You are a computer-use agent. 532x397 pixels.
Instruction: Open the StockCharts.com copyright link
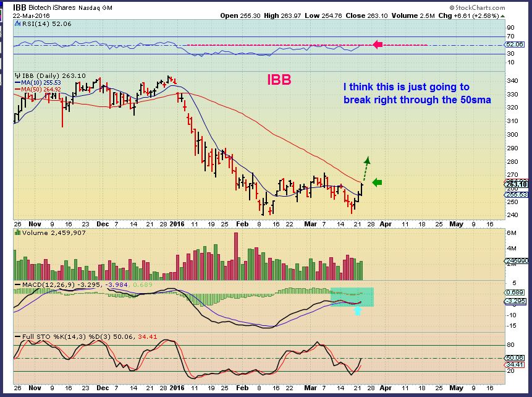[478, 7]
